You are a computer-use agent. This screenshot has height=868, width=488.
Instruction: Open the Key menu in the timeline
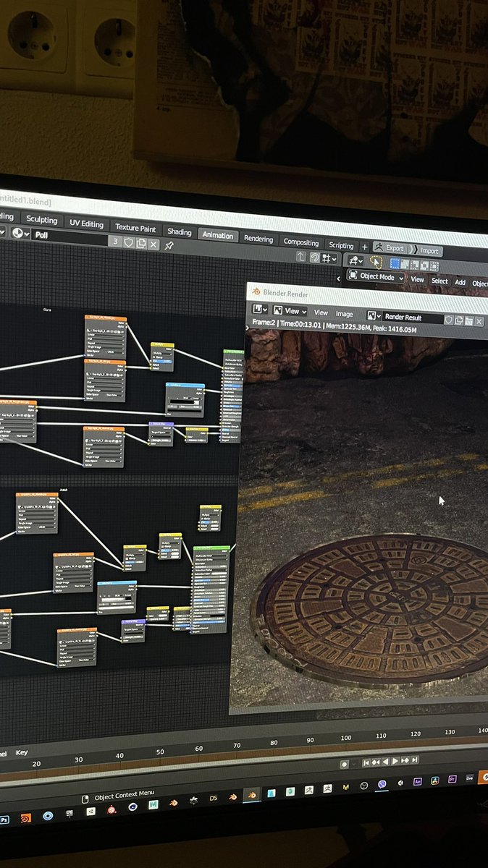click(22, 752)
